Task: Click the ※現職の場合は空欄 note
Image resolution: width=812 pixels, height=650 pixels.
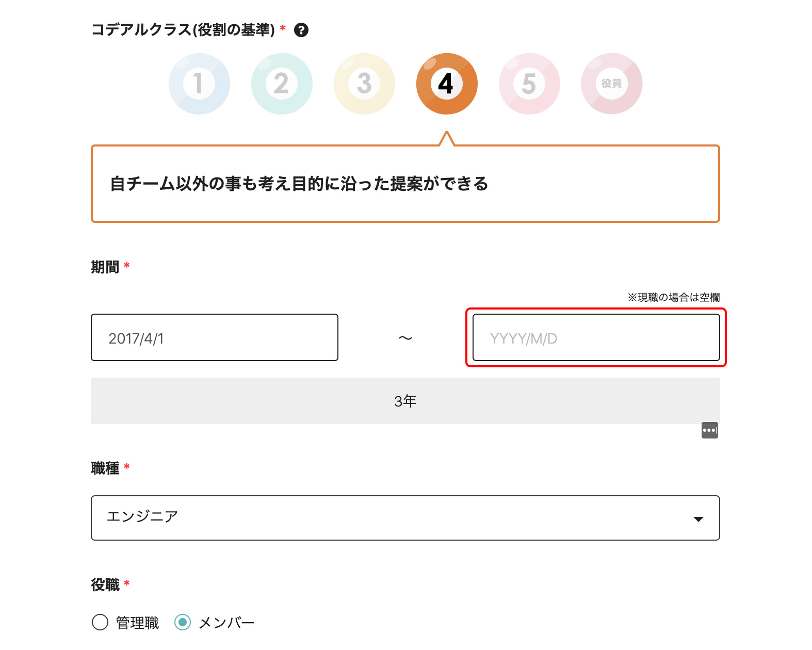Action: [x=673, y=297]
